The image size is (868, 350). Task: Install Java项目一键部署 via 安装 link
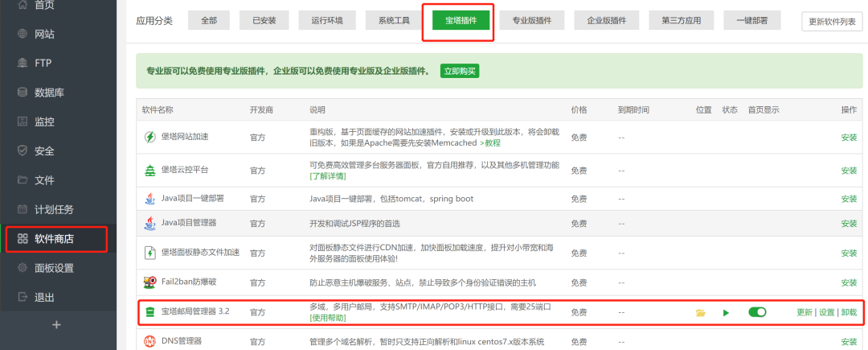pyautogui.click(x=849, y=198)
